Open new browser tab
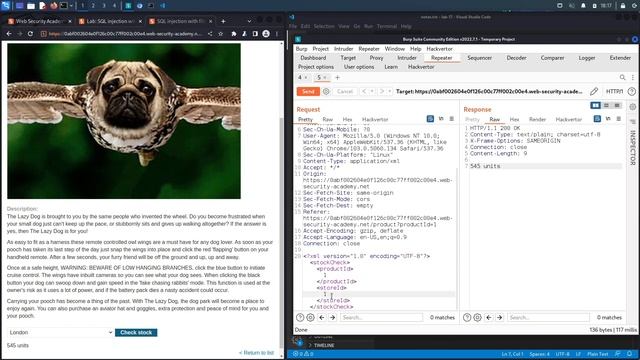The image size is (640, 360). point(223,21)
